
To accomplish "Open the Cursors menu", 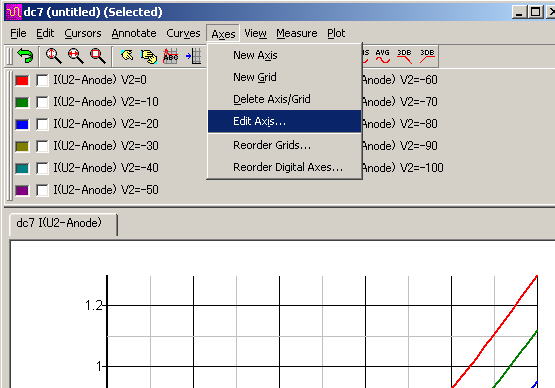I will pos(83,33).
